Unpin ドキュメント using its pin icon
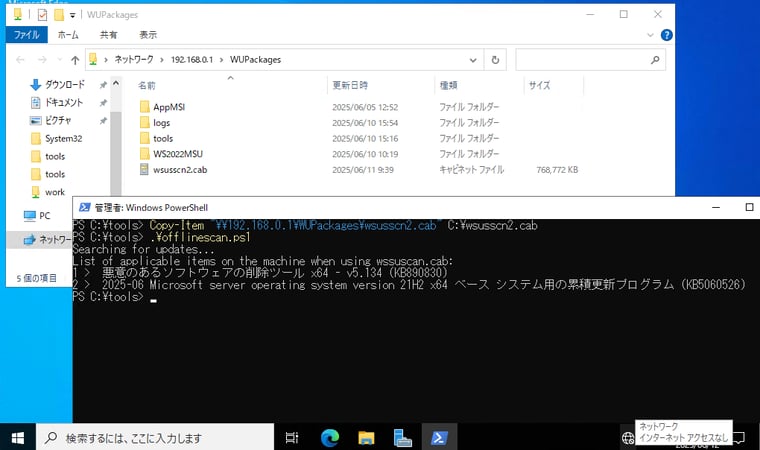Screen dimensions: 760x450 coord(103,103)
